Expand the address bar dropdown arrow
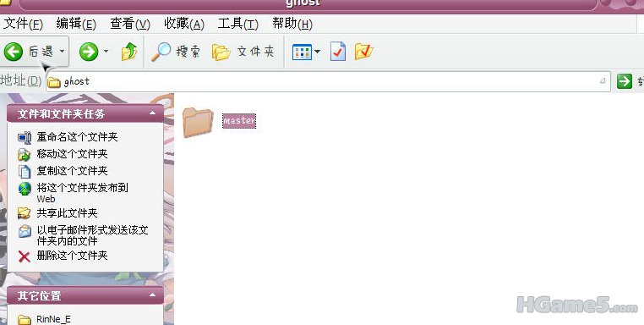 coord(603,81)
